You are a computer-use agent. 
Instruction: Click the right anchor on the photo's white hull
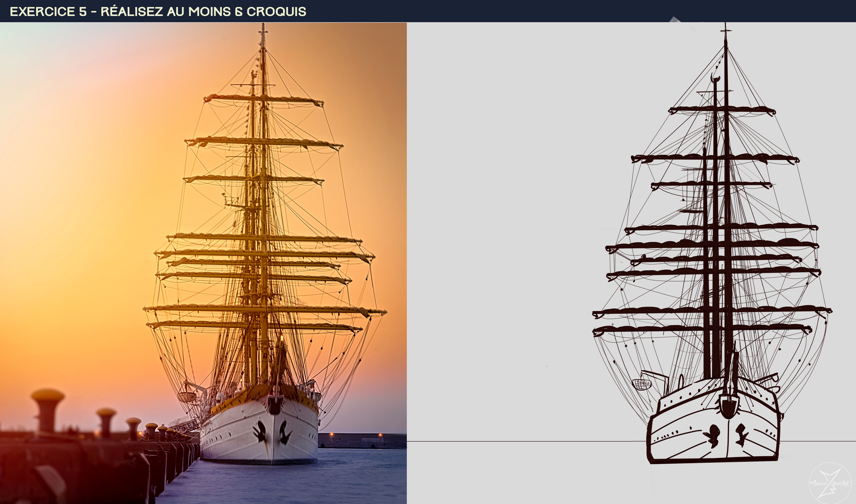[285, 432]
